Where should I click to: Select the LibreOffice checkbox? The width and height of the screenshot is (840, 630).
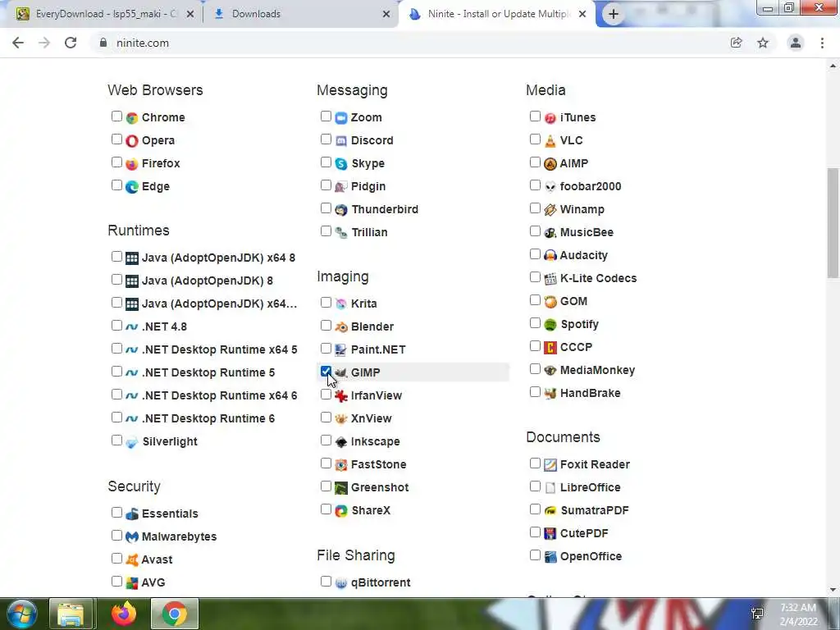tap(535, 486)
